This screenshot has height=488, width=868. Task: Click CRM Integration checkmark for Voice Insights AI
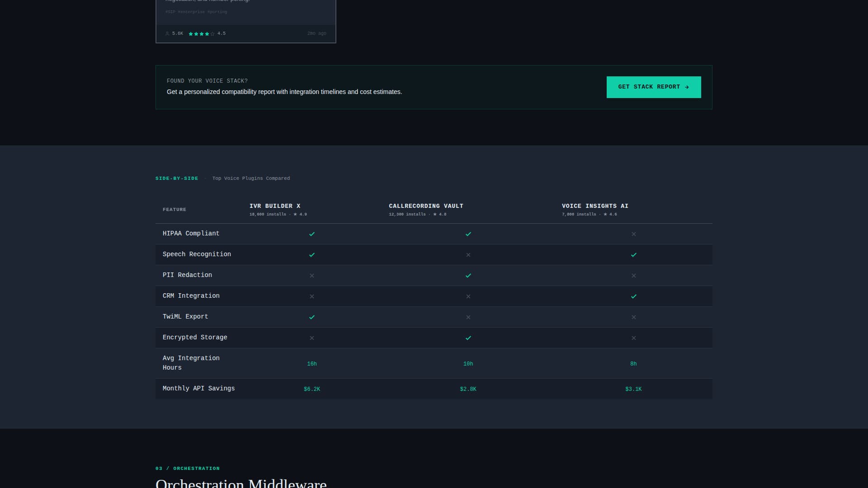(x=634, y=296)
